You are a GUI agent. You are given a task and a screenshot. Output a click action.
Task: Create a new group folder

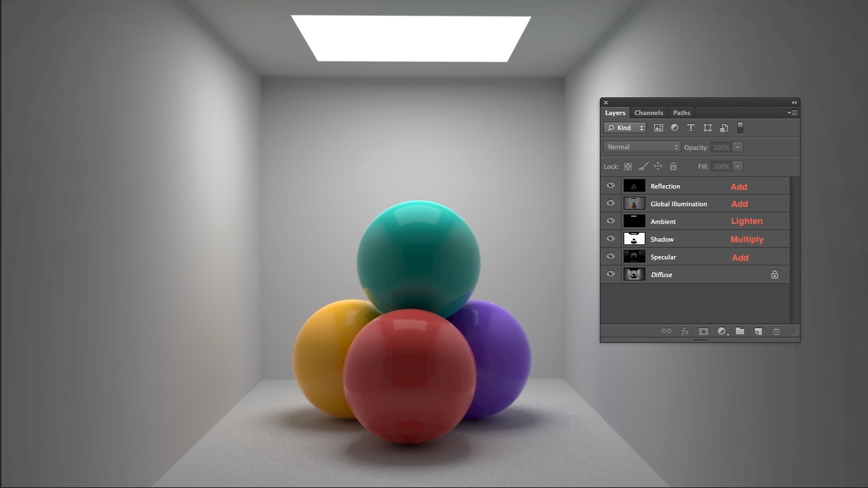click(x=740, y=331)
